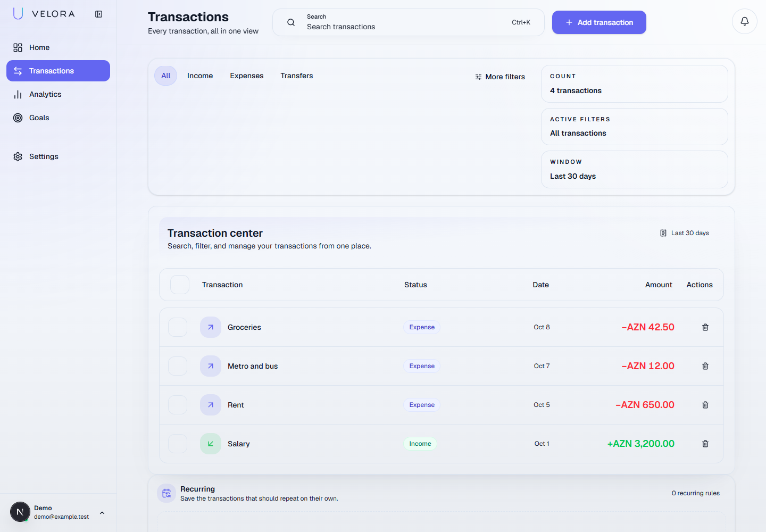The width and height of the screenshot is (766, 532).
Task: Toggle the select-all header checkbox
Action: [x=180, y=285]
